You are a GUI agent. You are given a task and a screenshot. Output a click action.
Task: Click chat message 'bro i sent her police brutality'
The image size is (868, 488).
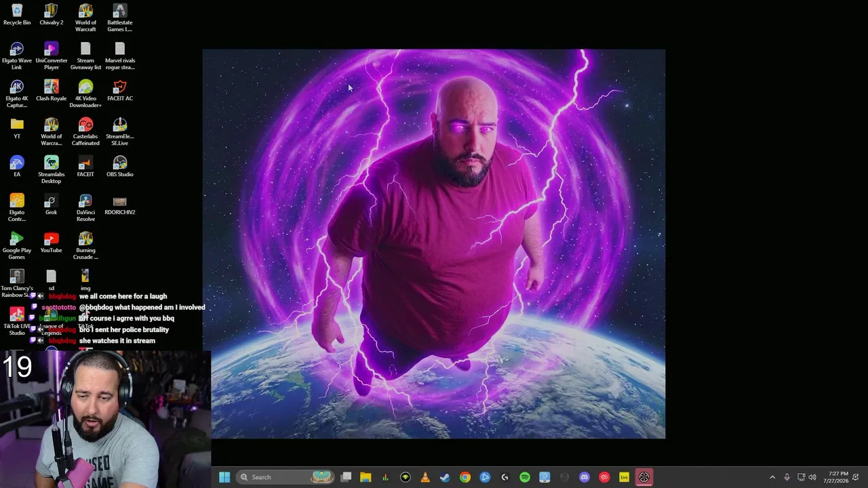[124, 329]
